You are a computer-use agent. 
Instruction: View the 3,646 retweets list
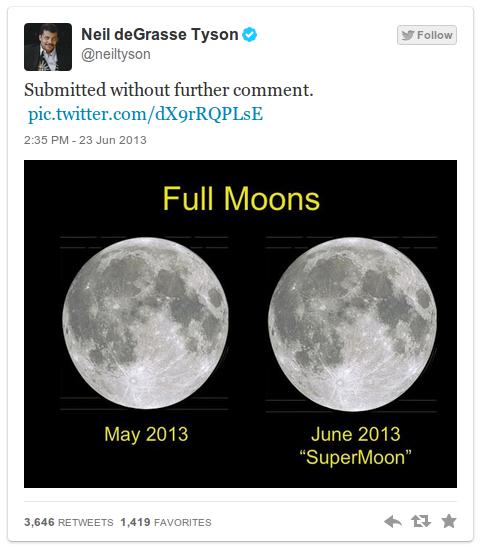pyautogui.click(x=69, y=522)
